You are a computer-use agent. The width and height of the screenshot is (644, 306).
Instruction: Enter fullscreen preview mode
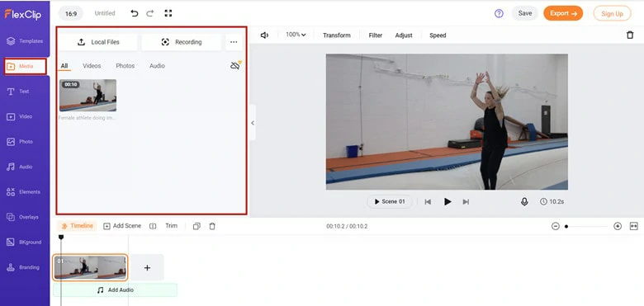point(168,13)
